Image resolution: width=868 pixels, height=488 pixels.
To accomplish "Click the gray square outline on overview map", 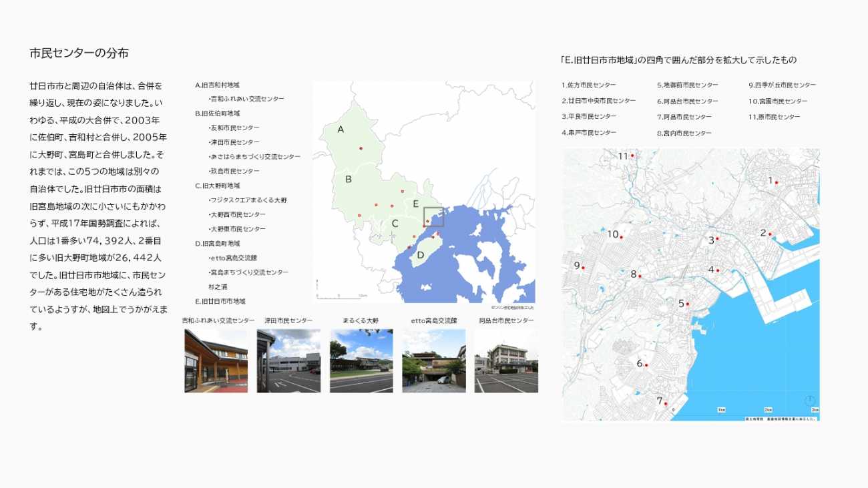I will (x=433, y=217).
